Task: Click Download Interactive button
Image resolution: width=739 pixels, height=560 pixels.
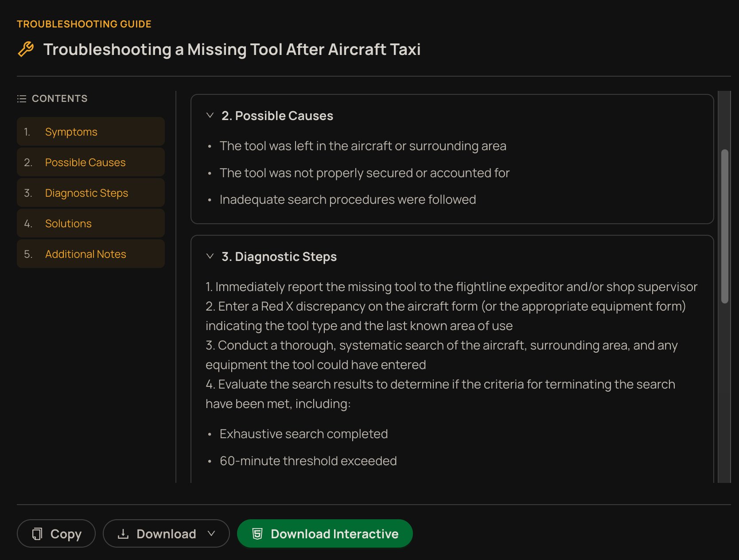Action: (x=325, y=533)
